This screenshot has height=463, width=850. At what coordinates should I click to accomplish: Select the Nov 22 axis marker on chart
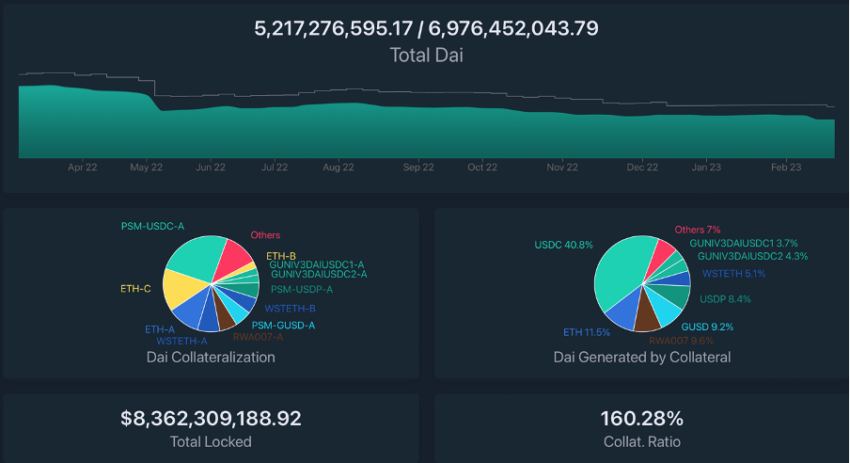click(562, 168)
